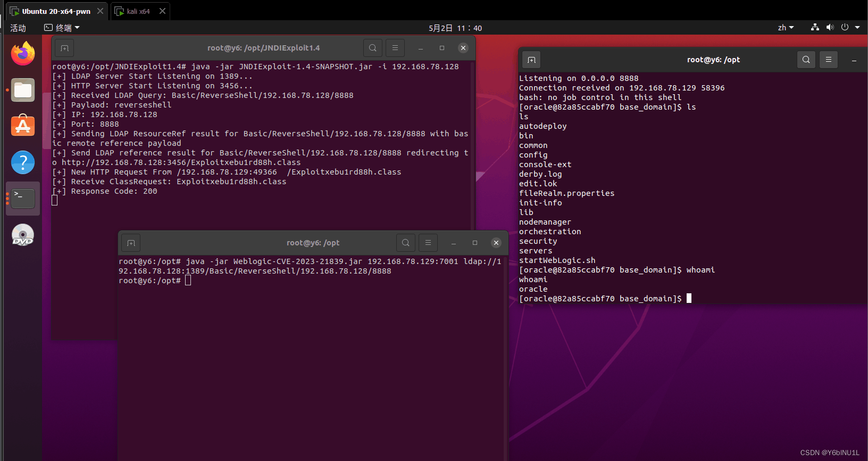868x461 pixels.
Task: Click 'startWebLogic.sh' in listing
Action: [557, 260]
